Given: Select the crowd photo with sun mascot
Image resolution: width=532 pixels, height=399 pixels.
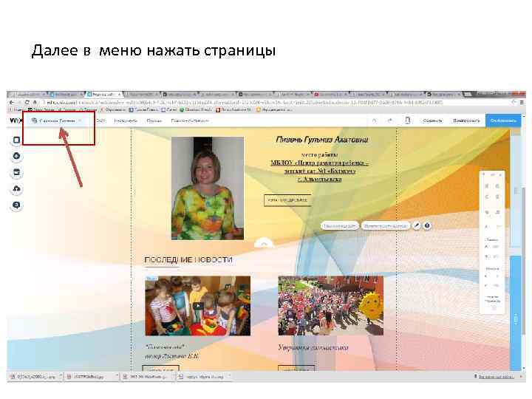Looking at the screenshot, I should click(x=331, y=306).
